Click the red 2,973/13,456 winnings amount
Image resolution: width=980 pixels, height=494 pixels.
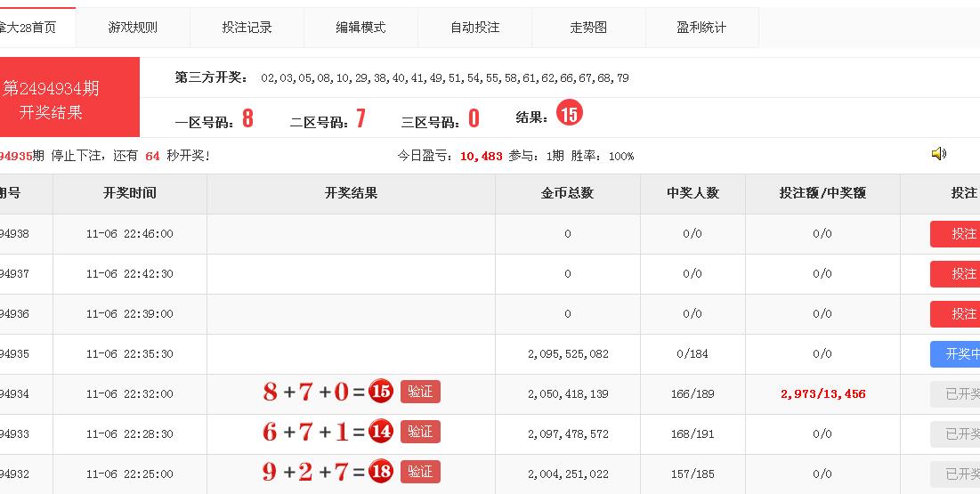pos(822,394)
